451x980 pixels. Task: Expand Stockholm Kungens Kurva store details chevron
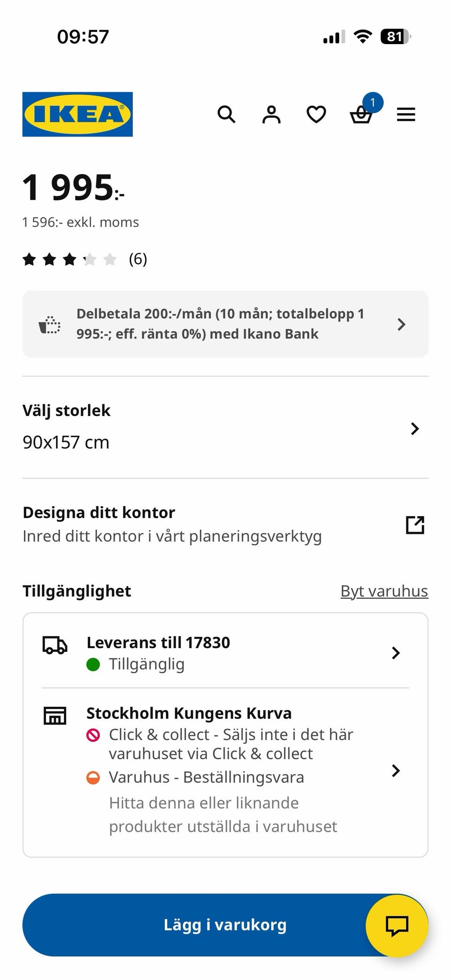(396, 770)
